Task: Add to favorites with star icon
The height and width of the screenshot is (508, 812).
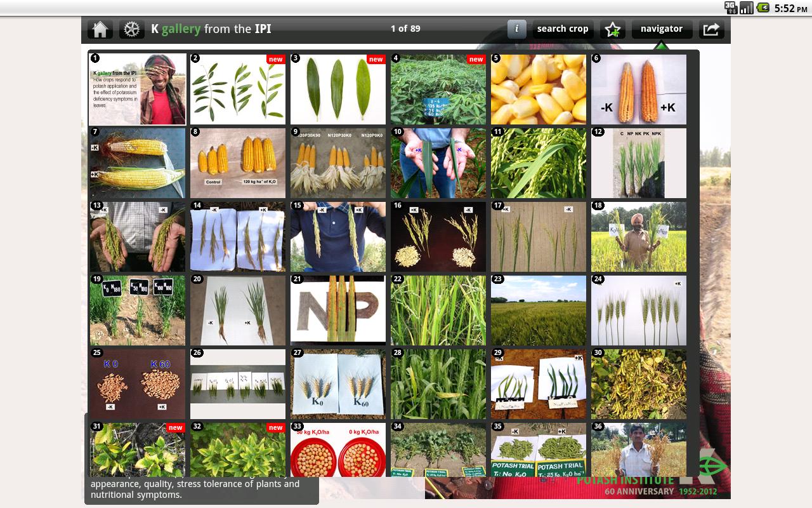Action: [x=612, y=29]
